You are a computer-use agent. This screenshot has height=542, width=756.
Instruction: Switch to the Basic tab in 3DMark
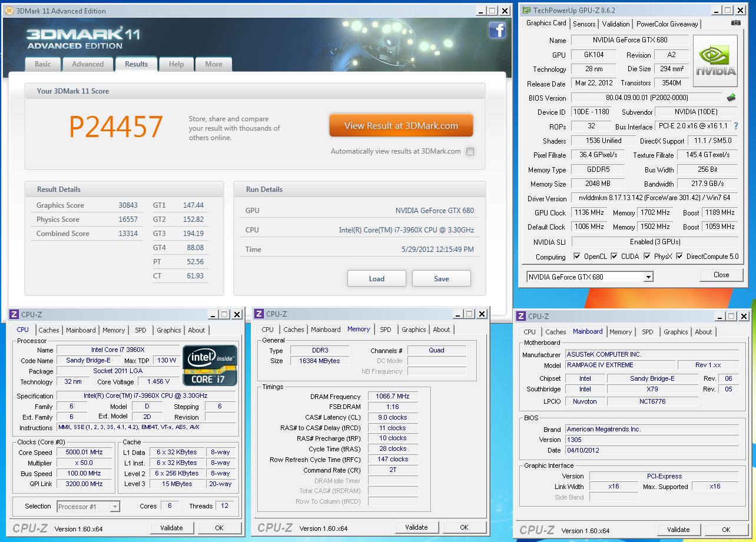pos(43,64)
